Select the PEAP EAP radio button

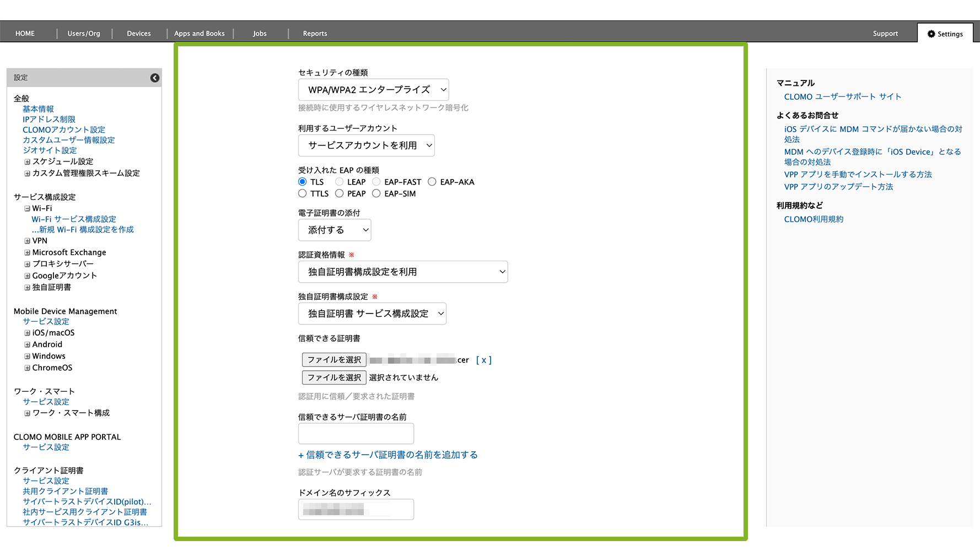[x=340, y=193]
